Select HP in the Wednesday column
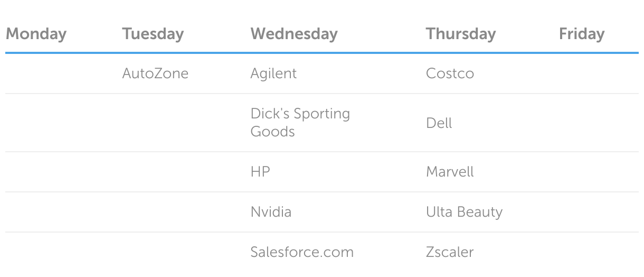 260,172
